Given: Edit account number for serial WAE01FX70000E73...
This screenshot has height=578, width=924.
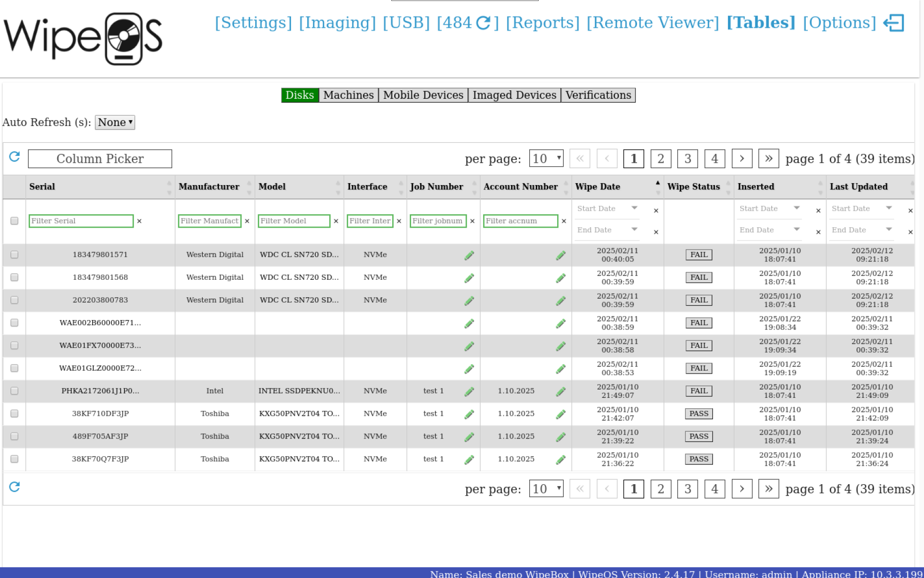Looking at the screenshot, I should pos(561,346).
